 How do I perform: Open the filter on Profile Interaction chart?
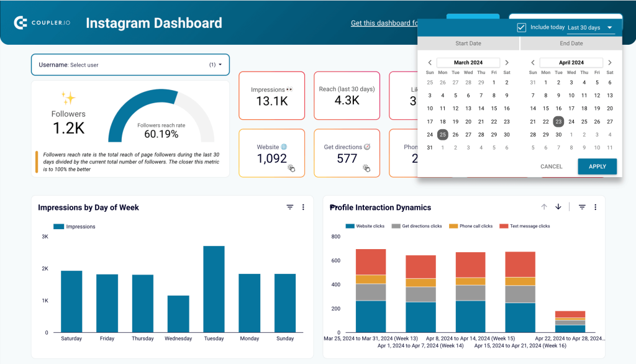(x=581, y=207)
